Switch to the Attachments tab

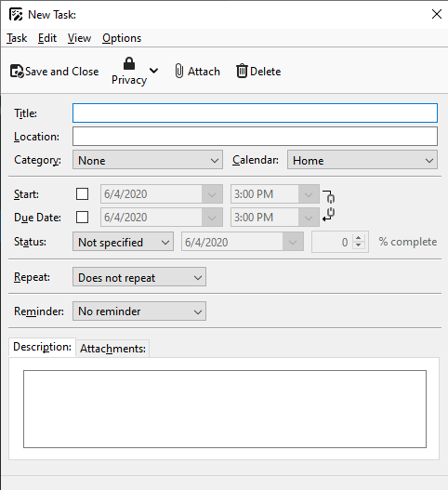112,349
